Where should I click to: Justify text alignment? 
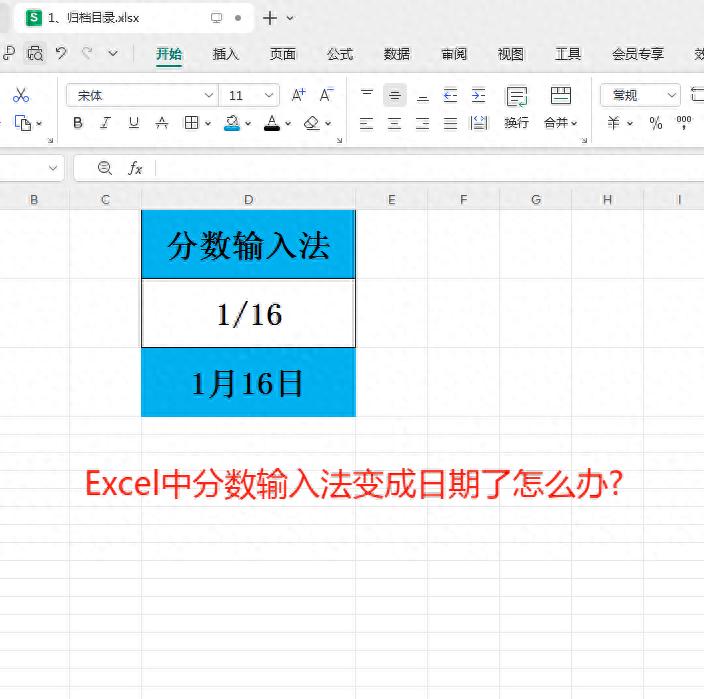(450, 123)
